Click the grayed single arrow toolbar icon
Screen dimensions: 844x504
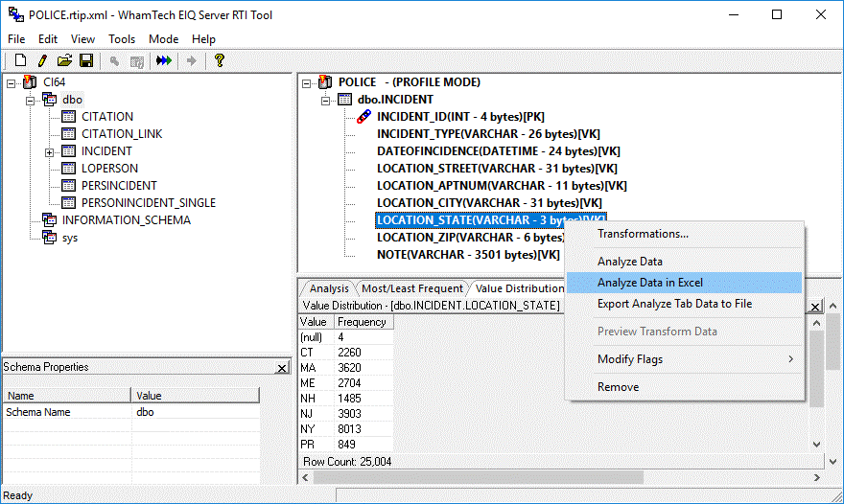click(x=191, y=60)
